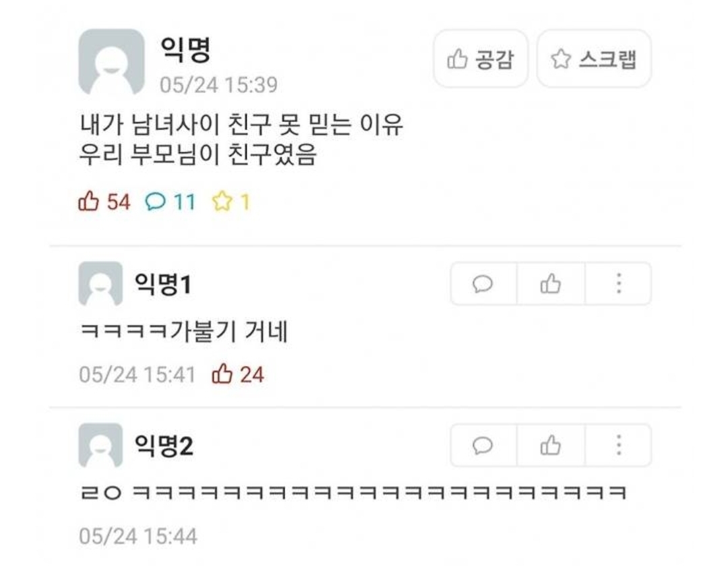Click the red like count 24 on comment
This screenshot has height=571, width=728.
point(238,374)
